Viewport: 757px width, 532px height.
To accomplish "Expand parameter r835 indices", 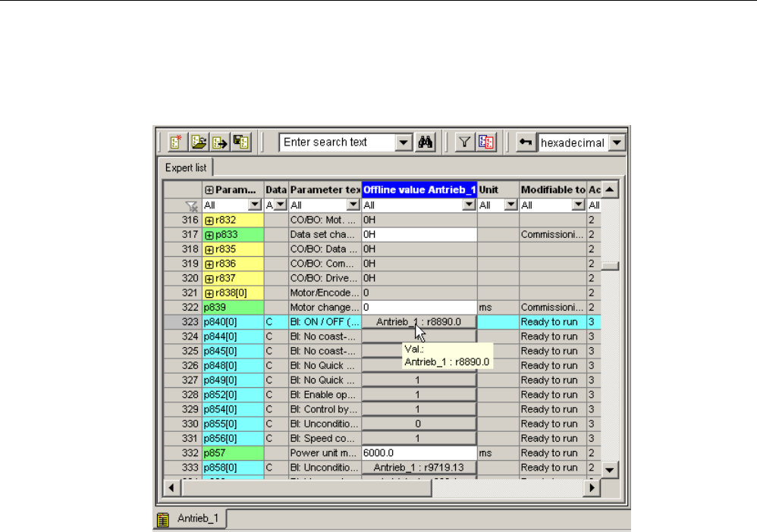I will coord(209,250).
